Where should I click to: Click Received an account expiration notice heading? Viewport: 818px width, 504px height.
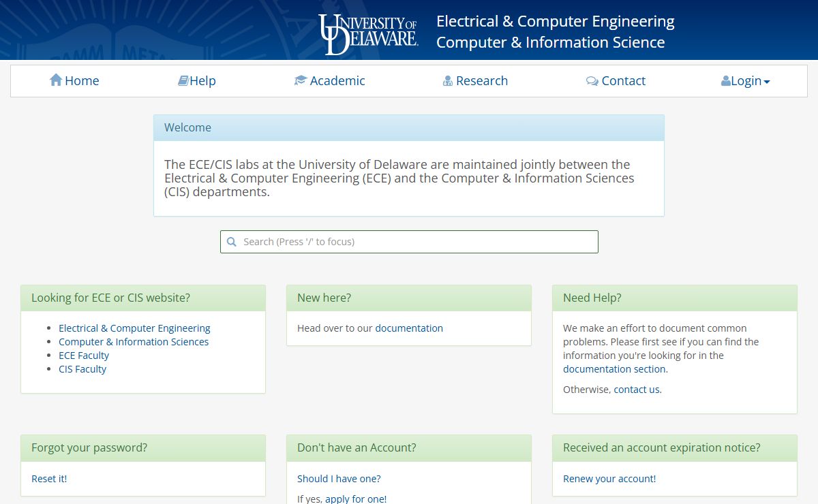(x=675, y=448)
